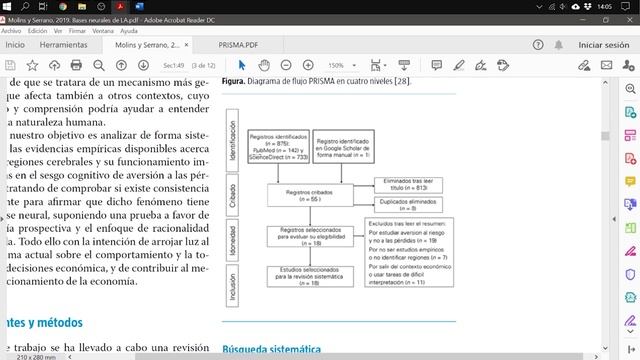Go to previous page with up arrow
This screenshot has height=360, width=640.
pos(121,65)
